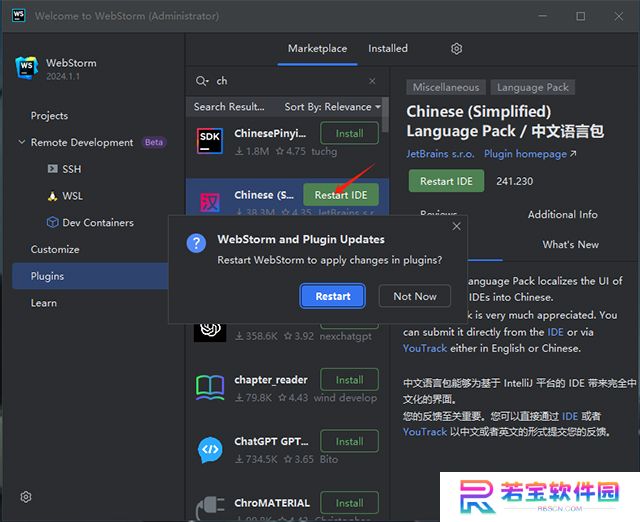Screen dimensions: 640x522
Task: Click the version number 241.230
Action: [514, 181]
